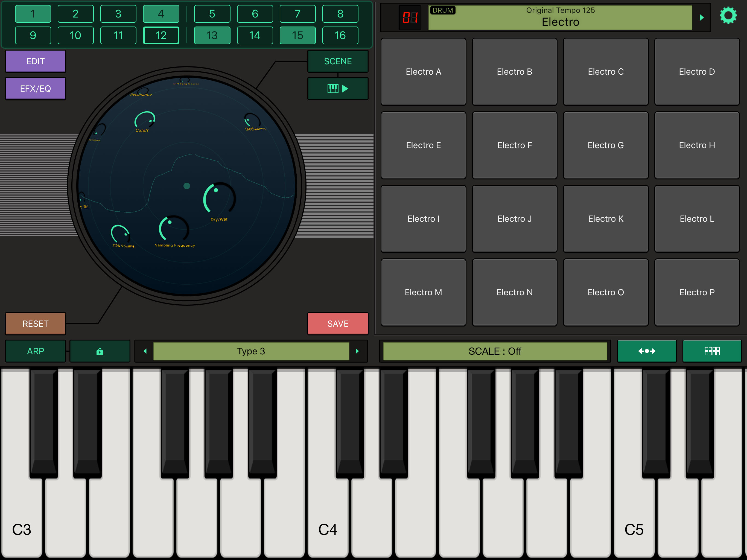Click the center dot of the scene sphere

tap(187, 186)
